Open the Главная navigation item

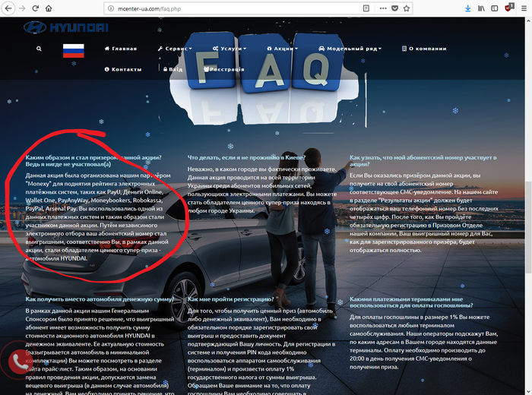tap(121, 48)
